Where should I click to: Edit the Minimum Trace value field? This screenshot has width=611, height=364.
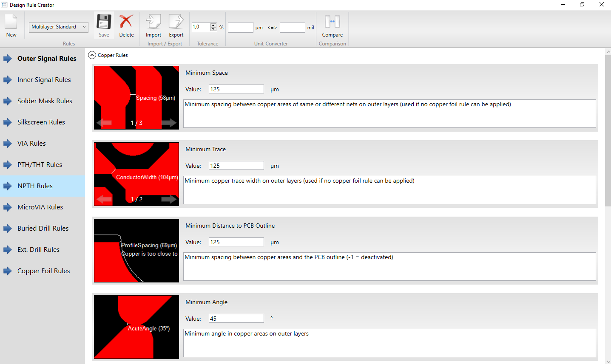coord(236,166)
